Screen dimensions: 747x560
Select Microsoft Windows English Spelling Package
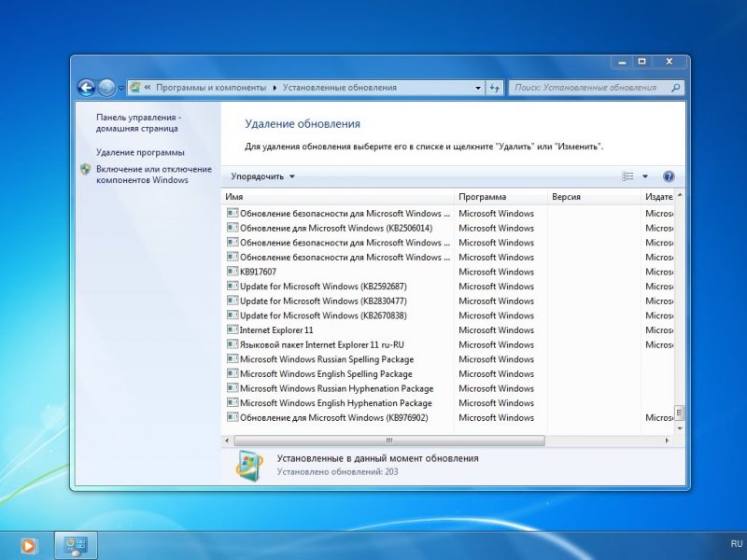[x=448, y=374]
